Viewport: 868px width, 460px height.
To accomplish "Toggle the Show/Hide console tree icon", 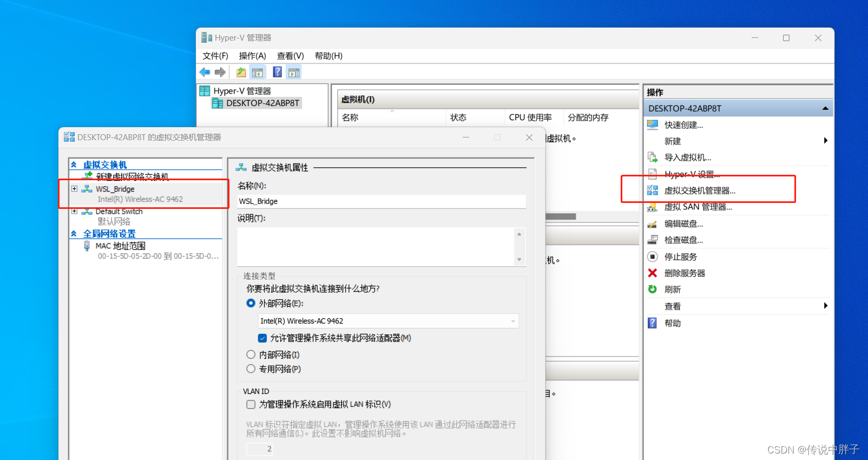I will (258, 72).
